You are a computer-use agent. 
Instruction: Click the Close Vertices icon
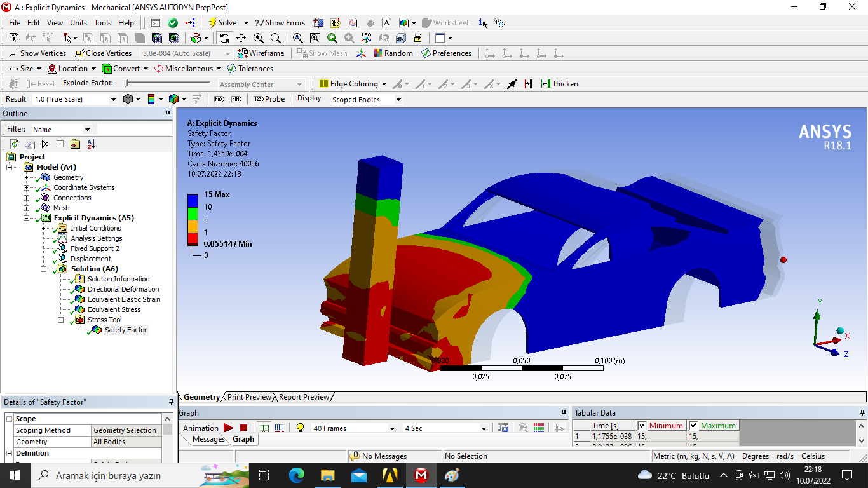click(79, 53)
